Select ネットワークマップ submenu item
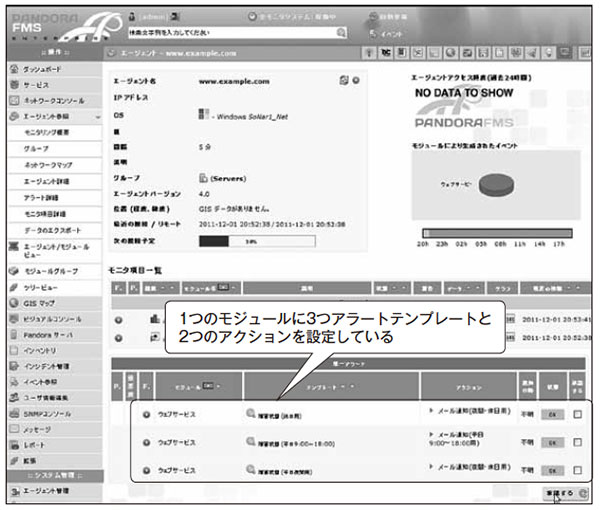This screenshot has height=510, width=600. coord(48,165)
